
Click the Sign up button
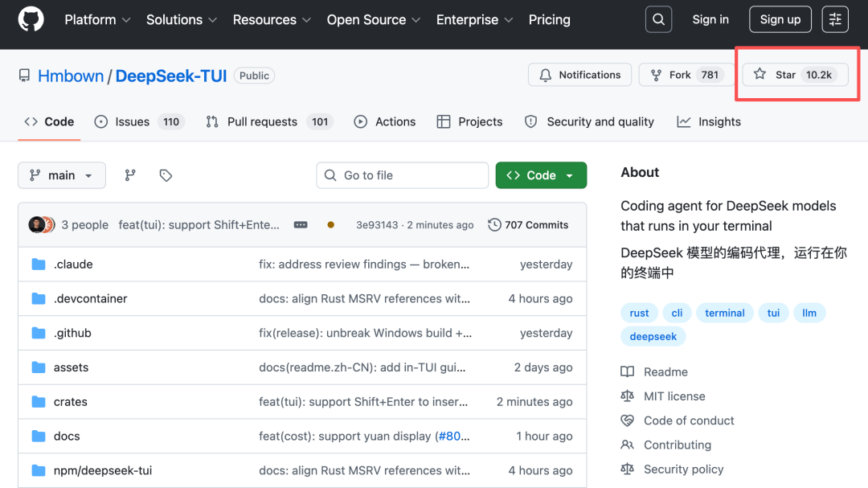(780, 19)
